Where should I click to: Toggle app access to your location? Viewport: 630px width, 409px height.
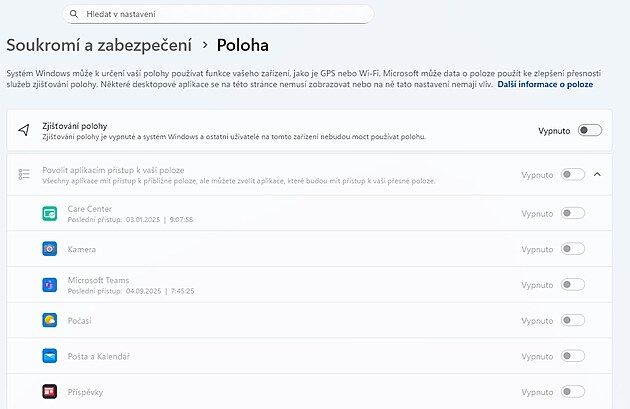coord(573,175)
